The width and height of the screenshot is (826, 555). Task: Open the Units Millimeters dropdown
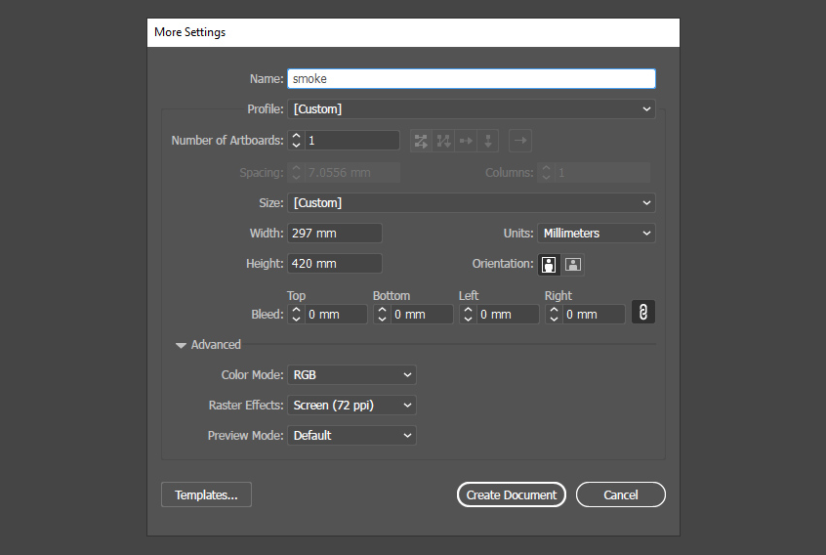[596, 233]
